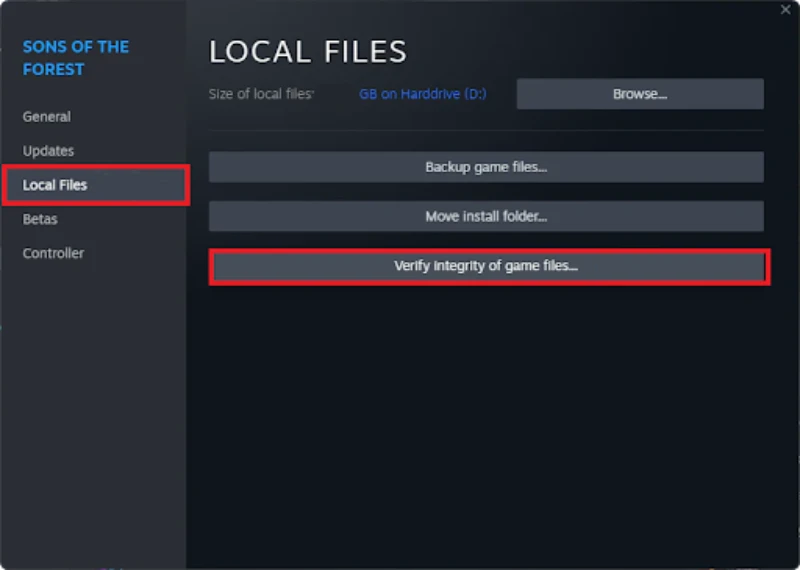
Task: Click the 'LOCAL FILES' heading
Action: (x=308, y=52)
